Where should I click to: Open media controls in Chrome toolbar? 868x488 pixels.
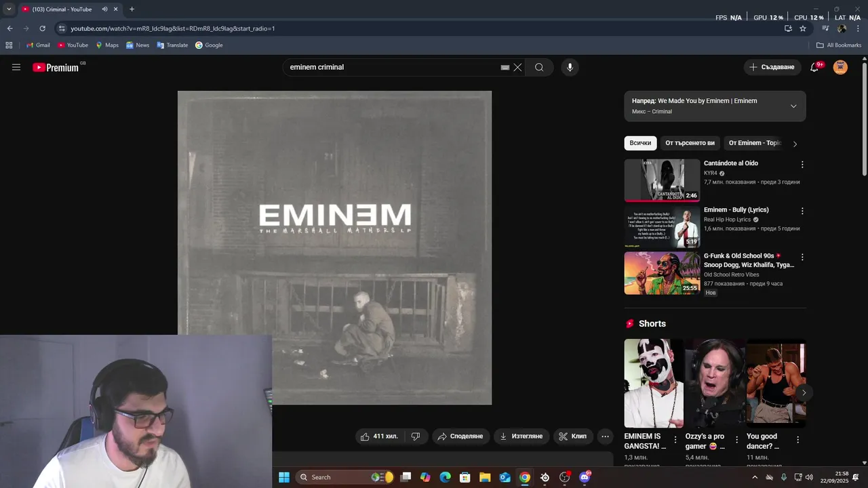[825, 28]
